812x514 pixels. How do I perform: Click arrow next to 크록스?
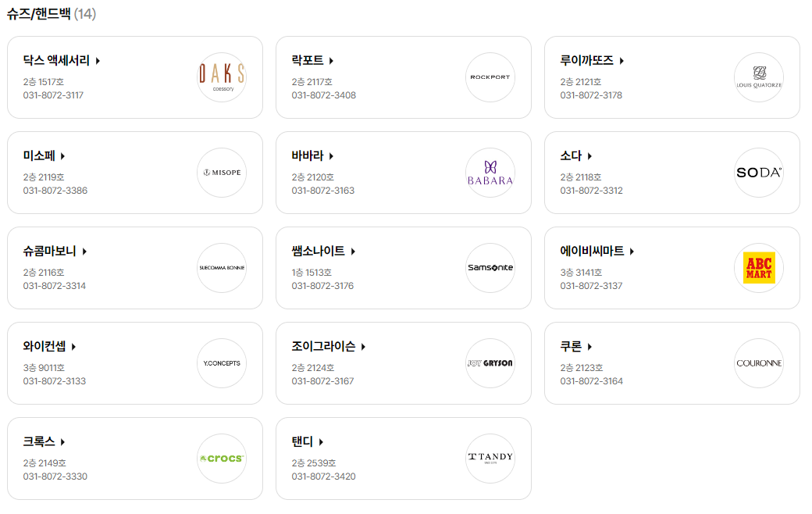point(62,442)
